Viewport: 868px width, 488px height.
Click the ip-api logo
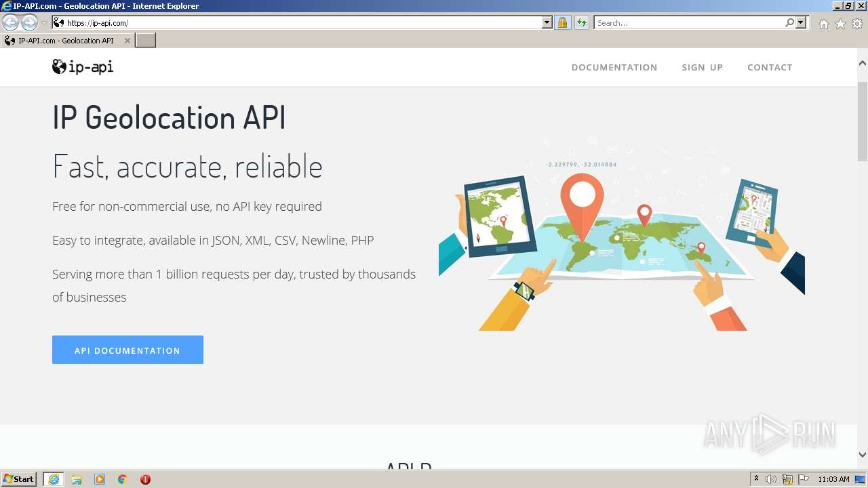coord(83,66)
